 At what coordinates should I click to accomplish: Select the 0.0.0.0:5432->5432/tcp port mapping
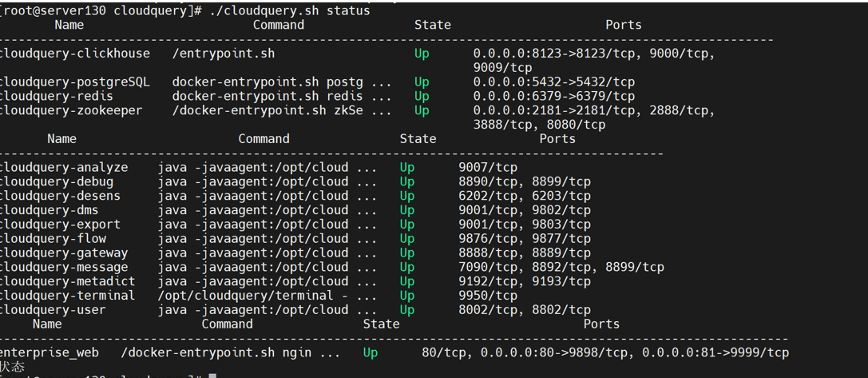click(553, 82)
